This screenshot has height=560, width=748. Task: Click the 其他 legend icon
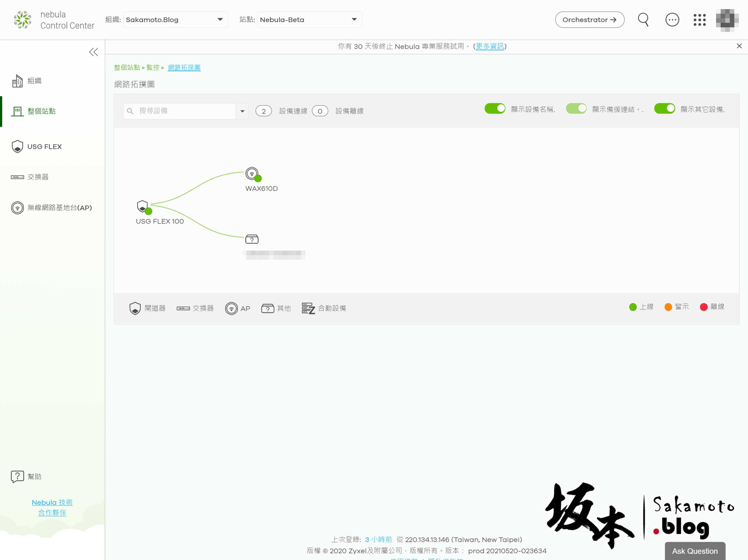coord(267,308)
